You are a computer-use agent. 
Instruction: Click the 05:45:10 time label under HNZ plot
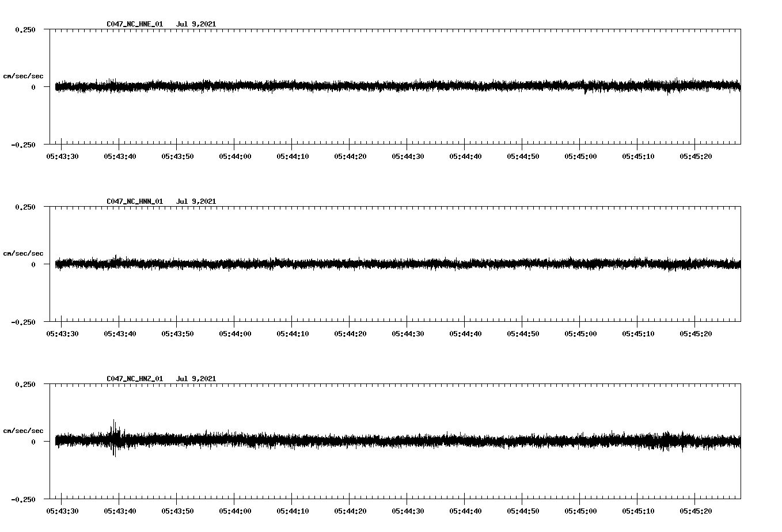[x=638, y=511]
